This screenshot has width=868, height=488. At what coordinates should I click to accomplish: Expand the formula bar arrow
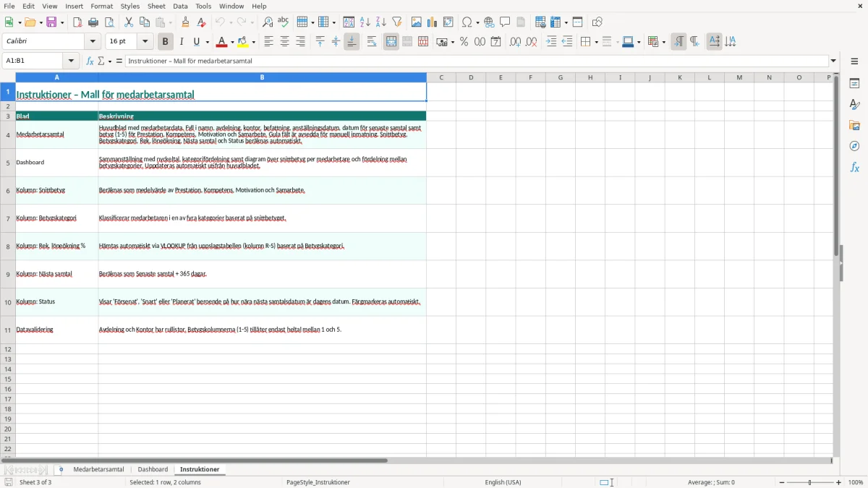(833, 61)
